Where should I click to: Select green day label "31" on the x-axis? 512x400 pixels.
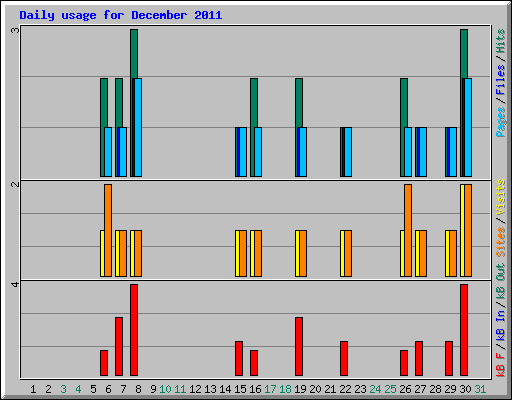[x=480, y=389]
